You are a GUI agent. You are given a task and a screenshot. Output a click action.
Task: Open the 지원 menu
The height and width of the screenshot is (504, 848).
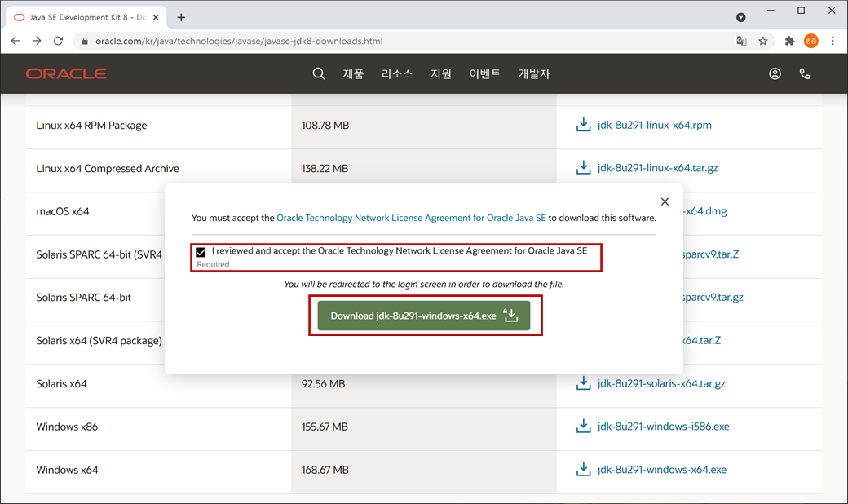click(441, 73)
